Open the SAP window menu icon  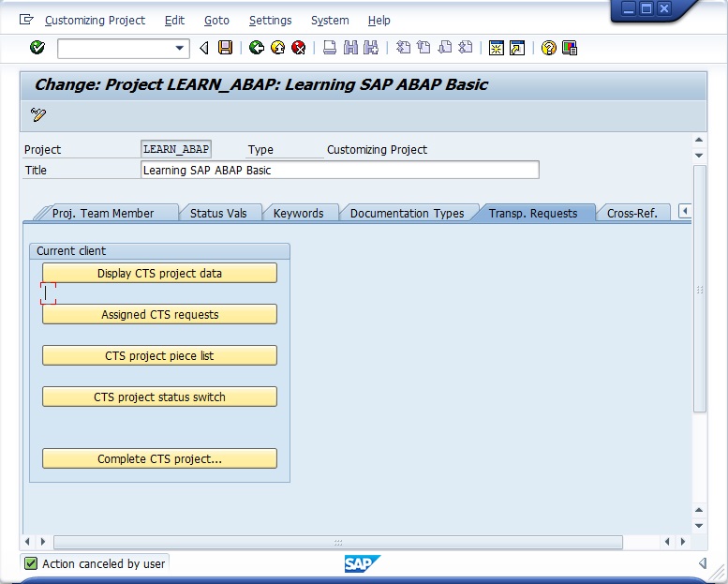[26, 20]
